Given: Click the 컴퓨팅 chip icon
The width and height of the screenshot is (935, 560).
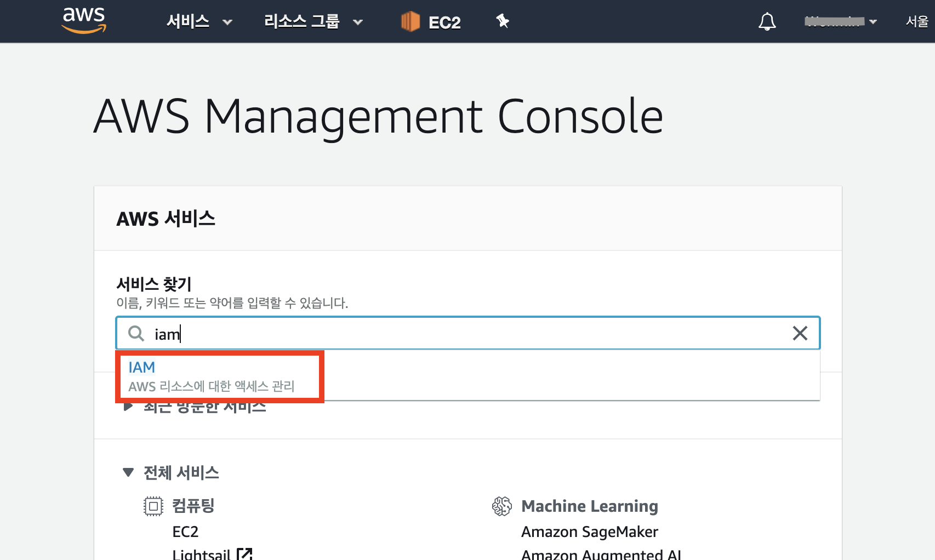Looking at the screenshot, I should click(x=153, y=506).
